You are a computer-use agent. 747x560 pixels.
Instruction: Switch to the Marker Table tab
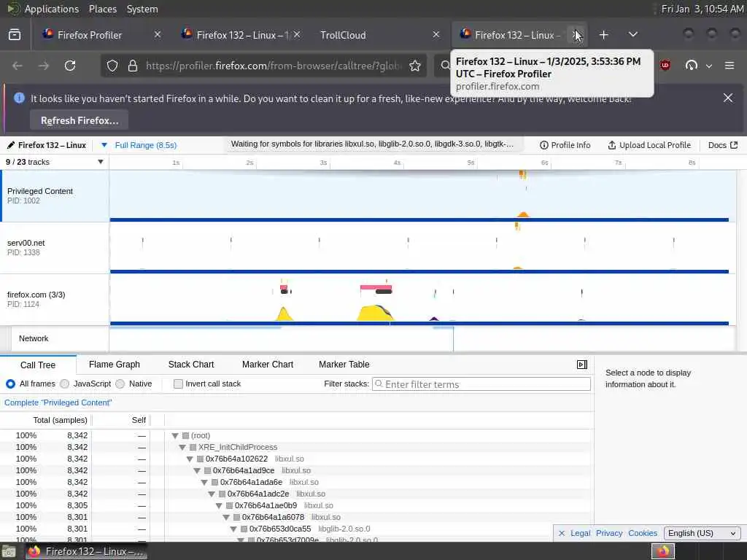(x=344, y=365)
